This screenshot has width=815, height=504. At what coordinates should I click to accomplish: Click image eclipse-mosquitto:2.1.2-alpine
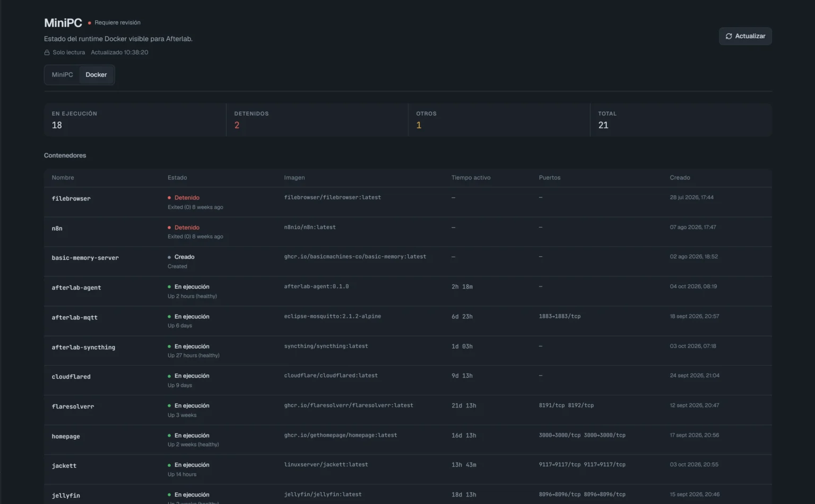click(x=332, y=317)
